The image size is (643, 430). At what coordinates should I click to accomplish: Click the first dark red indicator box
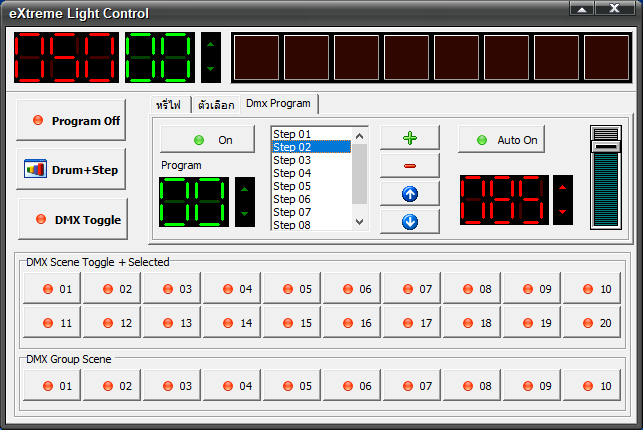[256, 57]
